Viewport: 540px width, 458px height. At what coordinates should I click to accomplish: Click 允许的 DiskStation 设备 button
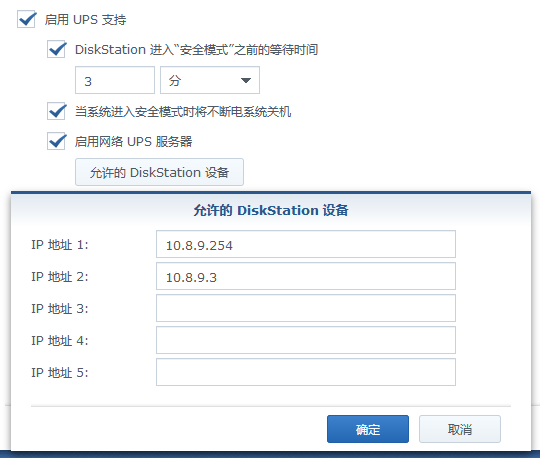(159, 172)
